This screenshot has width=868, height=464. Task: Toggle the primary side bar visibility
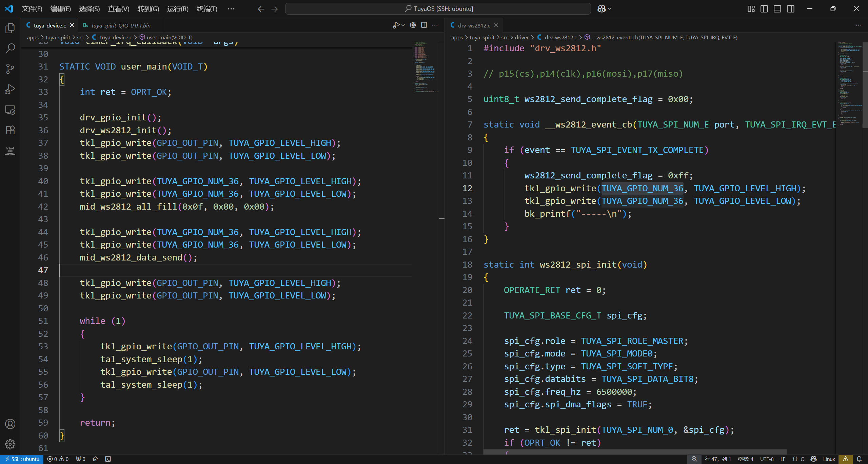coord(764,9)
